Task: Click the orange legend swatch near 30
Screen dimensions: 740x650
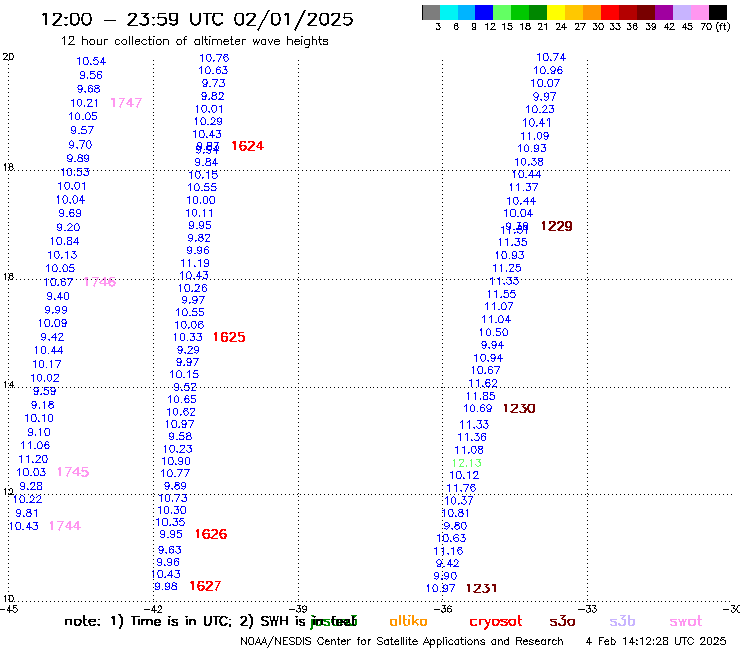Action: (x=592, y=12)
